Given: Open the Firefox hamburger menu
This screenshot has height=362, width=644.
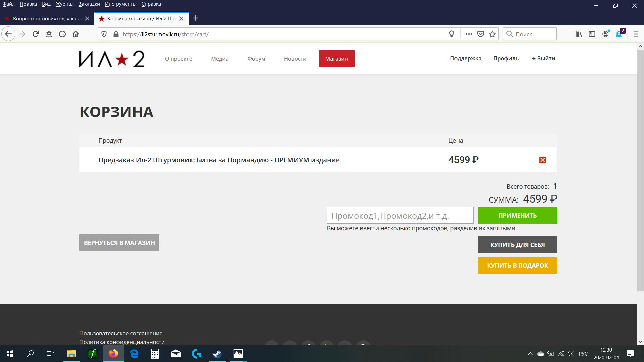Looking at the screenshot, I should (x=636, y=34).
